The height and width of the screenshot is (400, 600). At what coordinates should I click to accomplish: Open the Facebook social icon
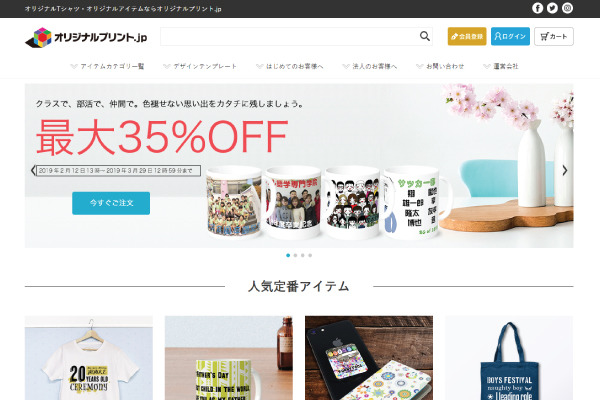pyautogui.click(x=537, y=8)
